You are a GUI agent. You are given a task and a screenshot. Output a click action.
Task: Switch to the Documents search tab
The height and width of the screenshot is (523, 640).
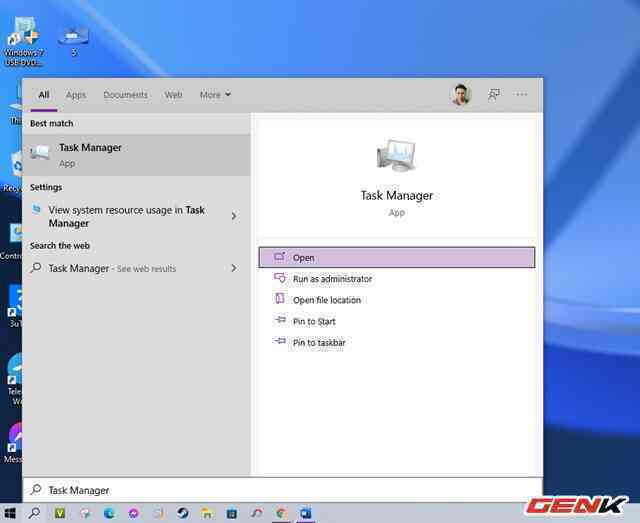125,95
